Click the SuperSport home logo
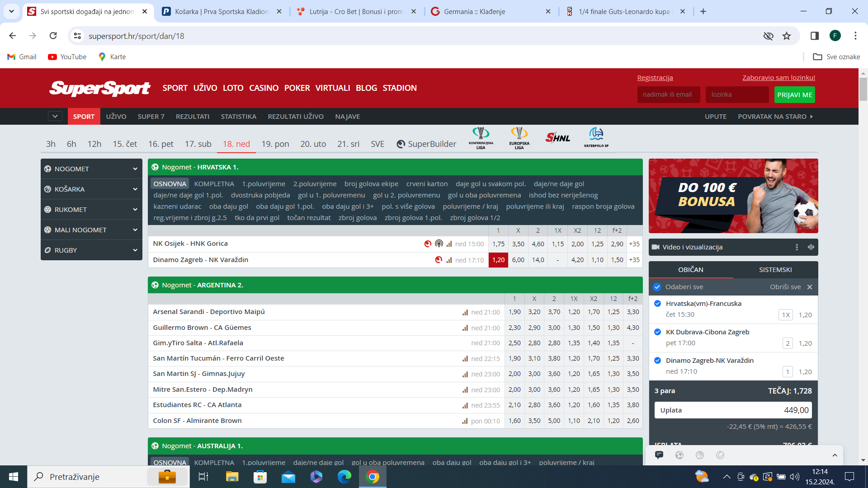This screenshot has width=868, height=488. pyautogui.click(x=100, y=88)
